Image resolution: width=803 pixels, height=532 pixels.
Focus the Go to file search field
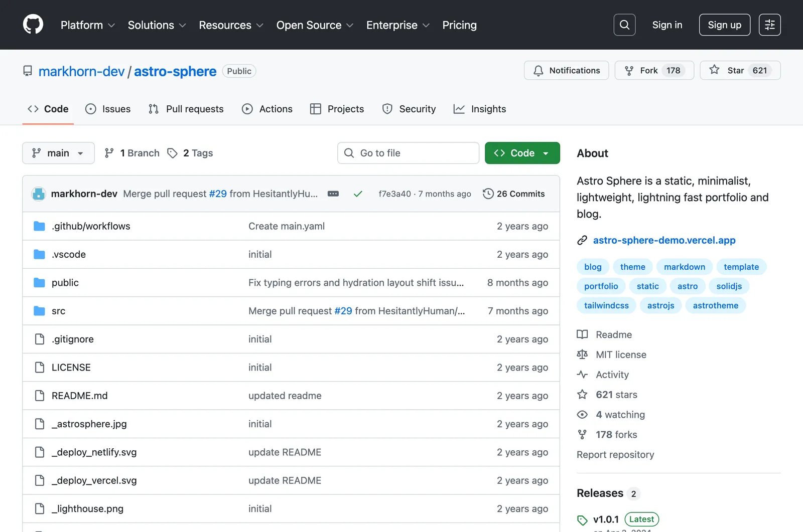[408, 153]
